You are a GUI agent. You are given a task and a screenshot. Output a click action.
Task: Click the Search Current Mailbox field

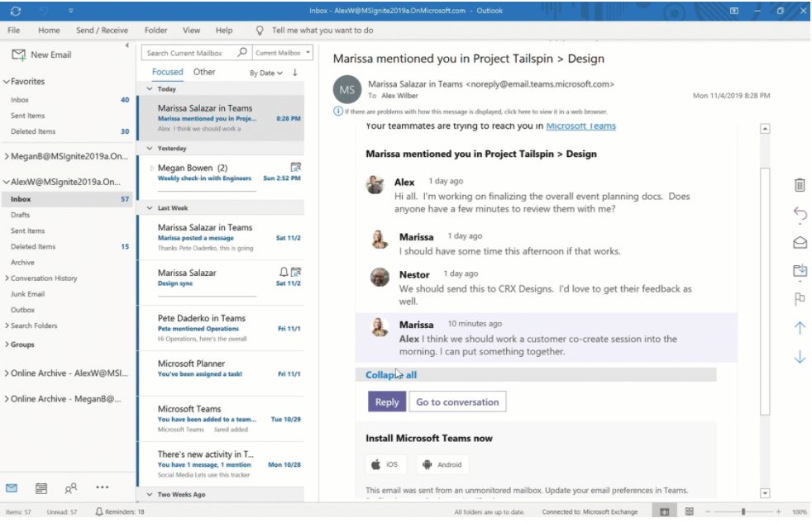[x=189, y=53]
